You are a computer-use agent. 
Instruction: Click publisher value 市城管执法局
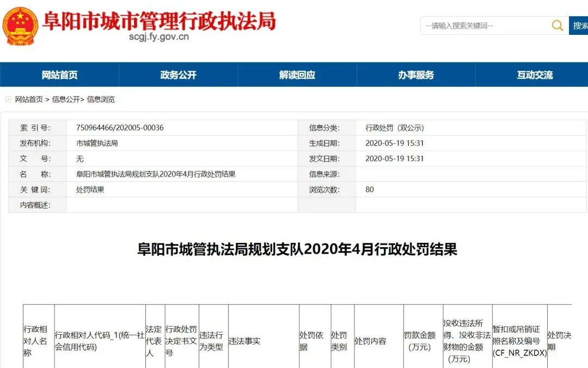coord(97,143)
